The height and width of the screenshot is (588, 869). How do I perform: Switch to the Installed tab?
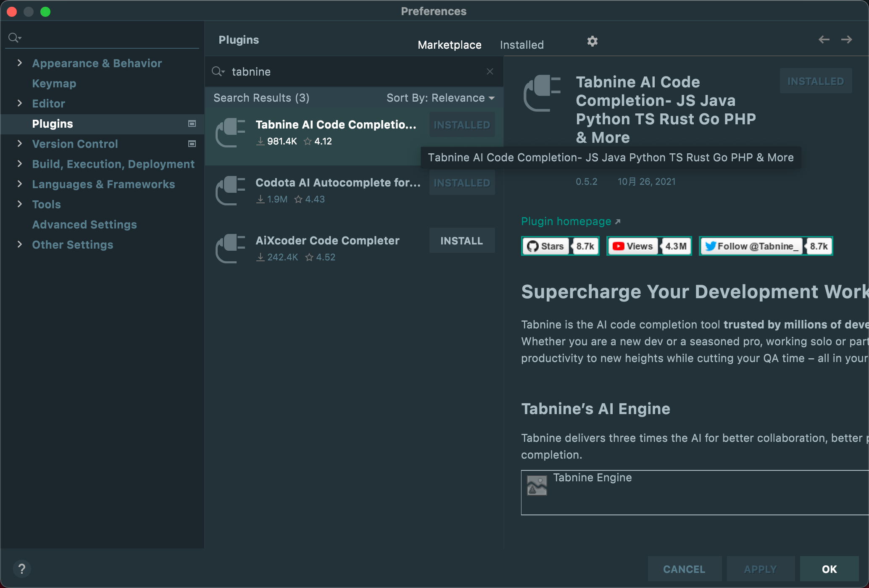coord(521,45)
